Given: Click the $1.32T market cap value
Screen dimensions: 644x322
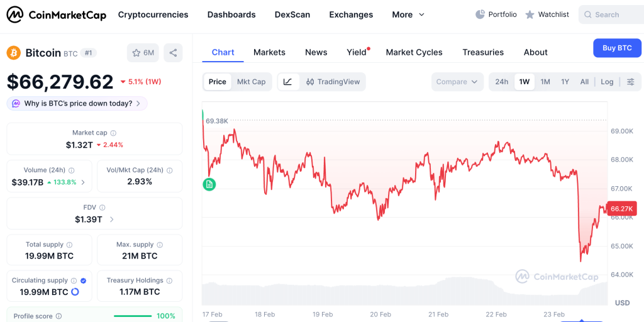Looking at the screenshot, I should (79, 145).
